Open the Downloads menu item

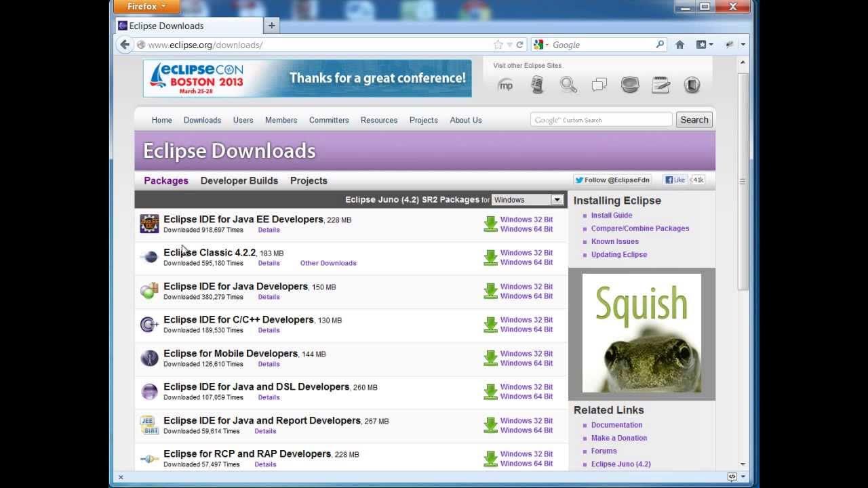pos(202,120)
